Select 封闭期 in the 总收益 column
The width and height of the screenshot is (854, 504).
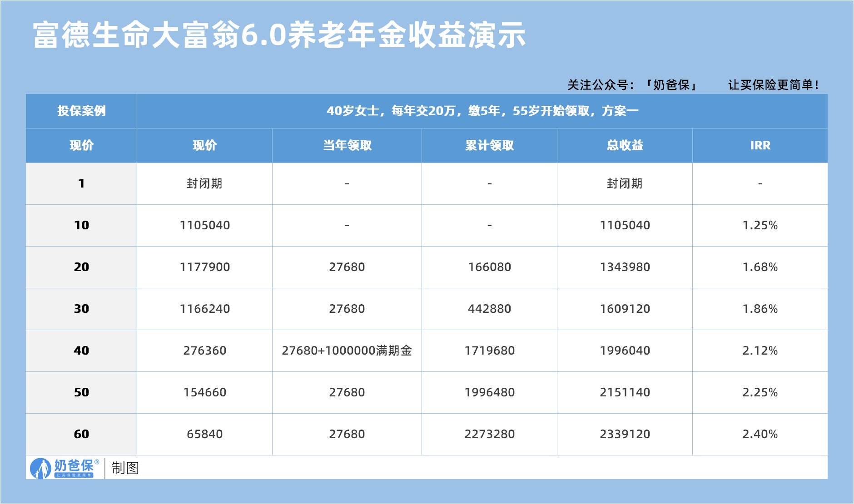[x=625, y=184]
